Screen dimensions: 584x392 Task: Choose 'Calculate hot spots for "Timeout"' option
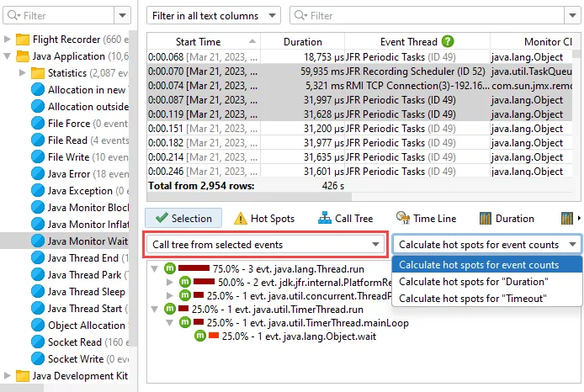pos(487,298)
